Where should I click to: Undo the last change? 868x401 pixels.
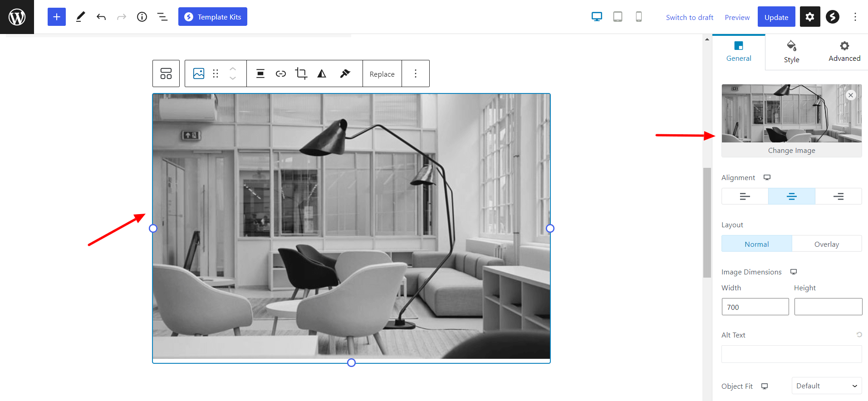101,17
